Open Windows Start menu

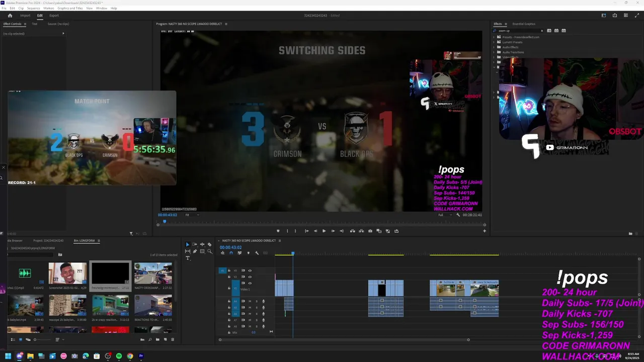pos(8,356)
